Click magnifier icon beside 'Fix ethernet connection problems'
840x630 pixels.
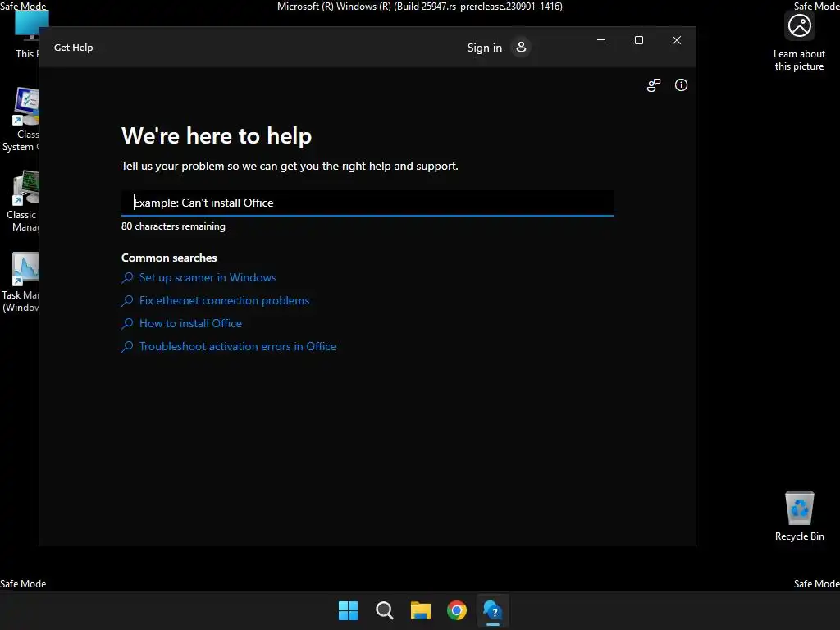[x=127, y=301]
